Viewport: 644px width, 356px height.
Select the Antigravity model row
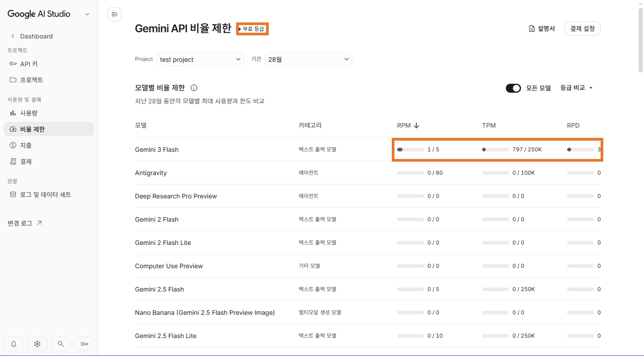(368, 173)
